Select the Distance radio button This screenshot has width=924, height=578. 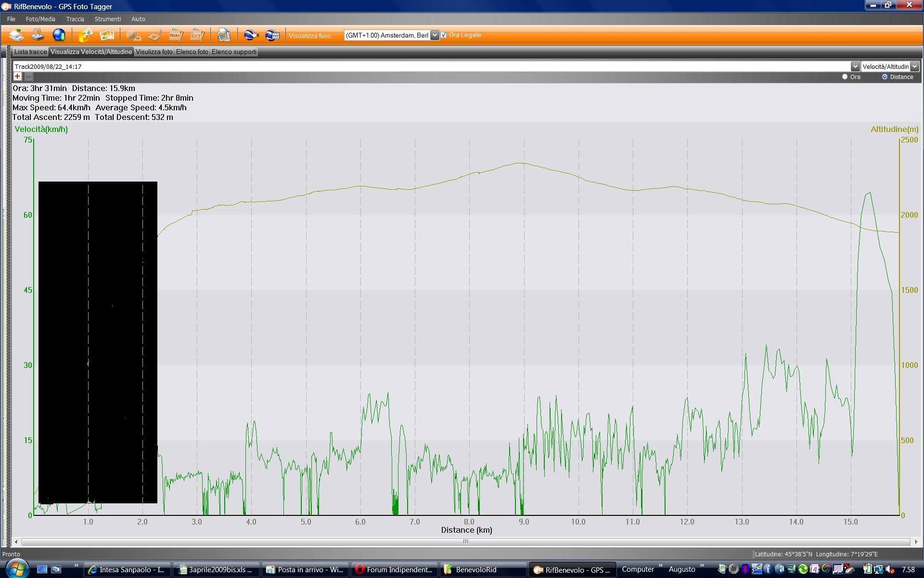point(885,77)
